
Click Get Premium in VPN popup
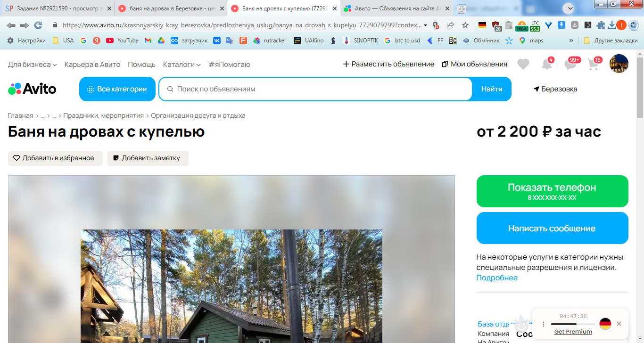coord(573,332)
